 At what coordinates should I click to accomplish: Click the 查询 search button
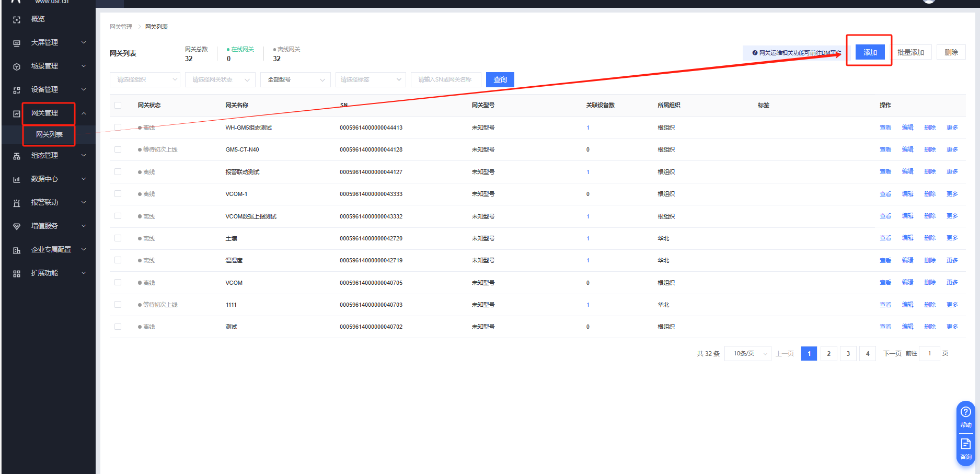coord(500,79)
